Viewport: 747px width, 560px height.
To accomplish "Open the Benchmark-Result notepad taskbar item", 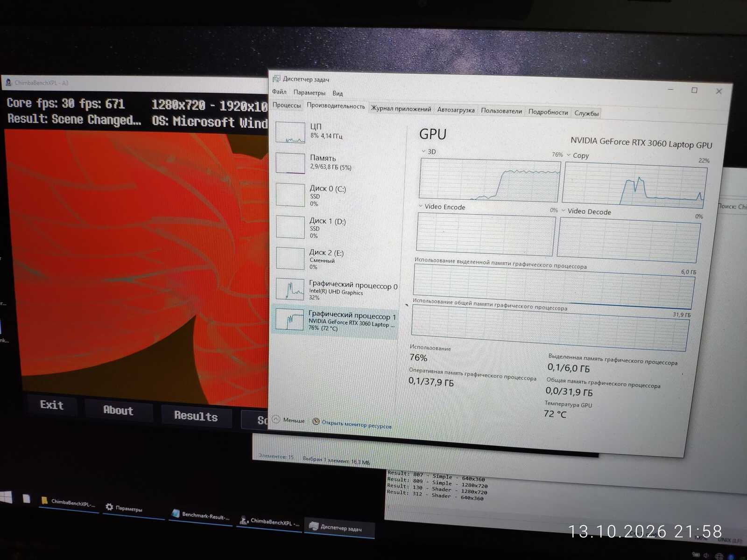I will coord(201,515).
